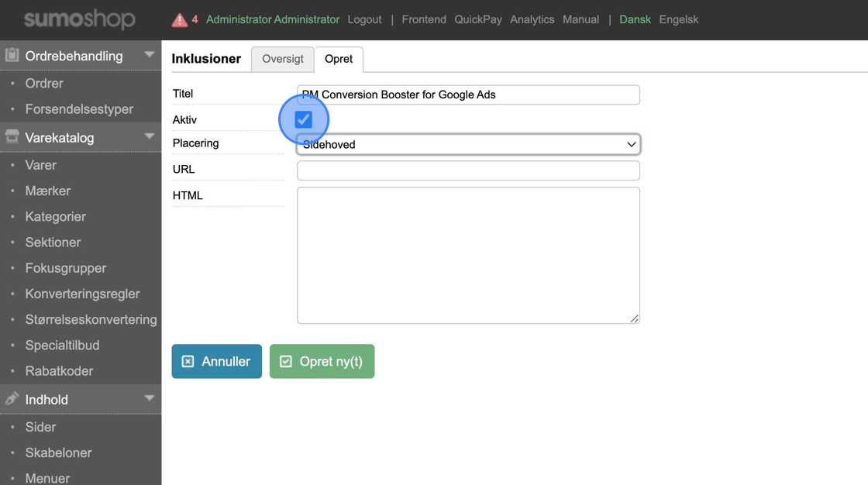The image size is (868, 485).
Task: Click the icon inside the Annuller button
Action: pos(188,361)
